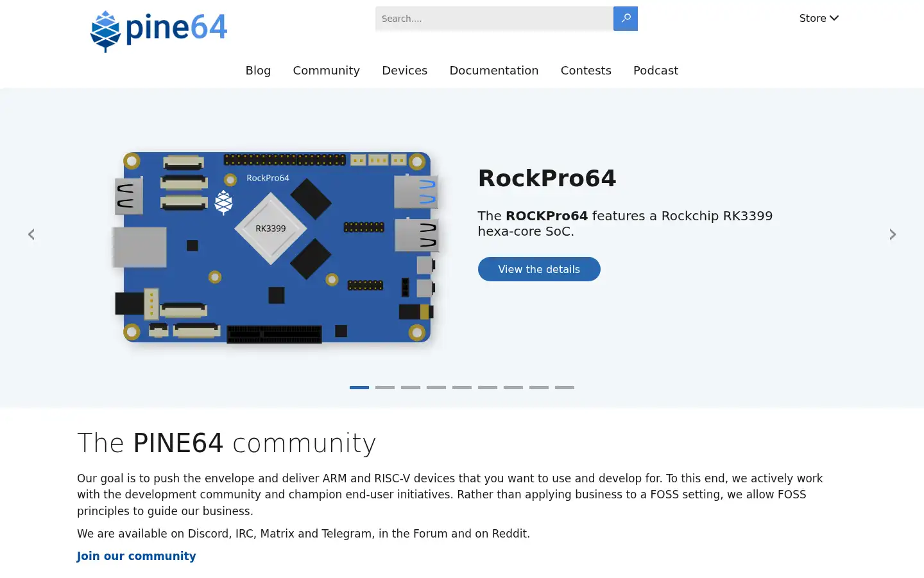Click the Join our community link
The image size is (924, 578).
(136, 556)
